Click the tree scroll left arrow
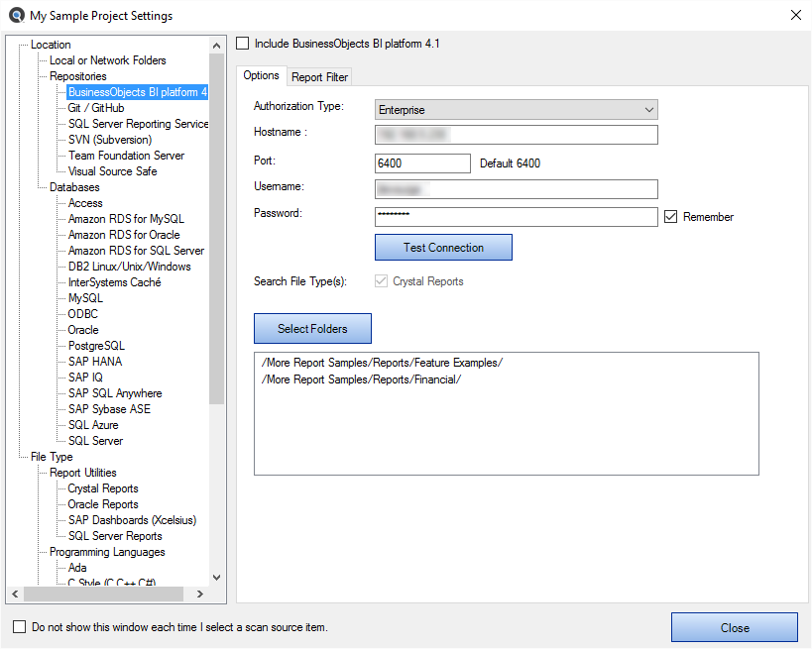This screenshot has height=649, width=812. pos(15,594)
